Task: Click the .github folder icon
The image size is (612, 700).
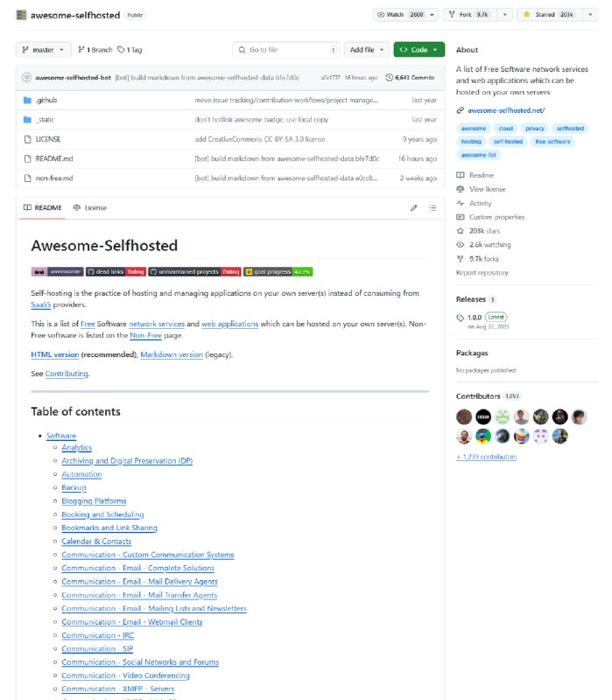Action: coord(27,101)
